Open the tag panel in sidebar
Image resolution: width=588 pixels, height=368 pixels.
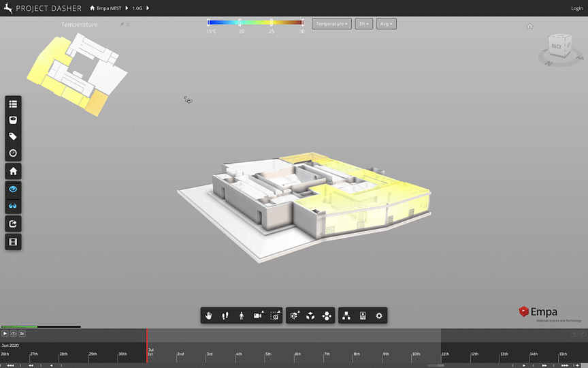coord(13,137)
